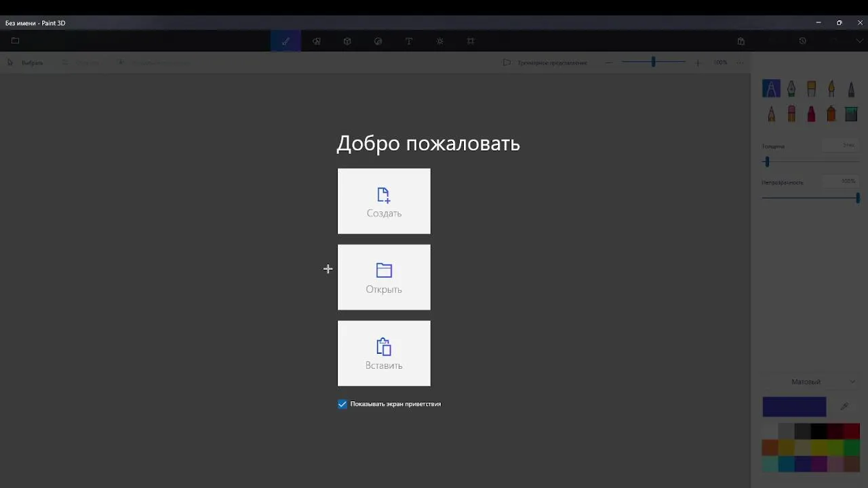
Task: Select the pink color swatch
Action: click(x=835, y=464)
